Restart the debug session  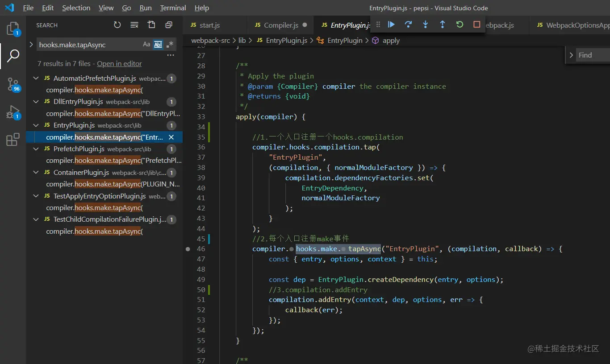[x=460, y=25]
